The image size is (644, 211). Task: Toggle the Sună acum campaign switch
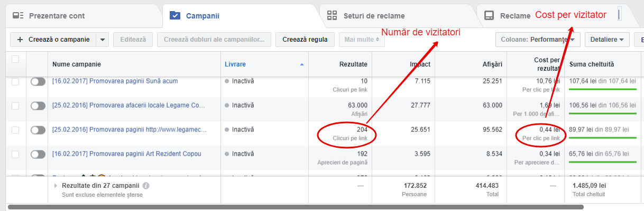(x=38, y=81)
